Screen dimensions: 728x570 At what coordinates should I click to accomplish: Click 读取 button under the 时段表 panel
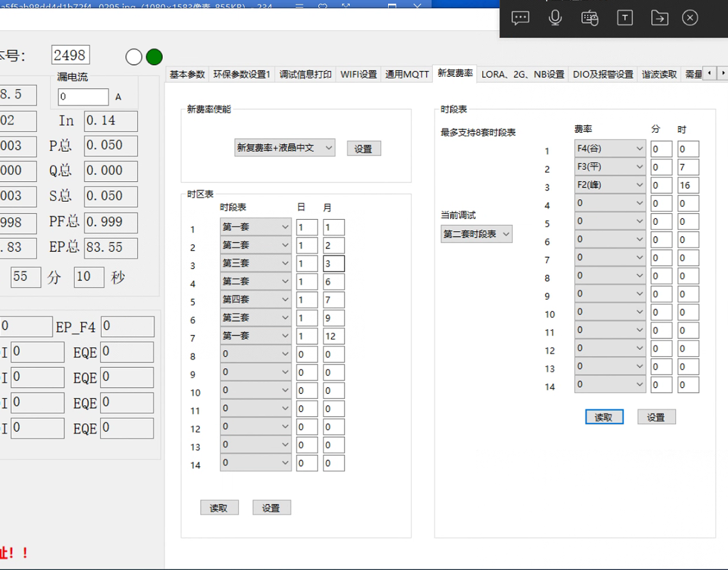coord(604,417)
